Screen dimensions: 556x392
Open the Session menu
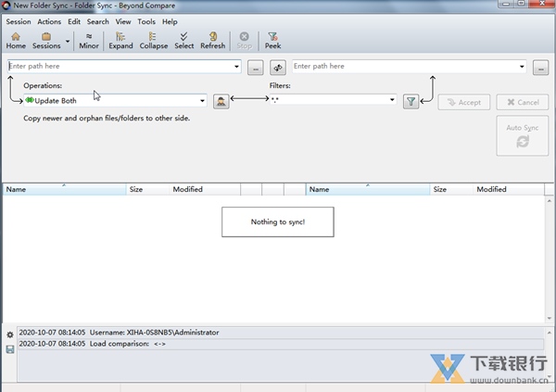[18, 21]
